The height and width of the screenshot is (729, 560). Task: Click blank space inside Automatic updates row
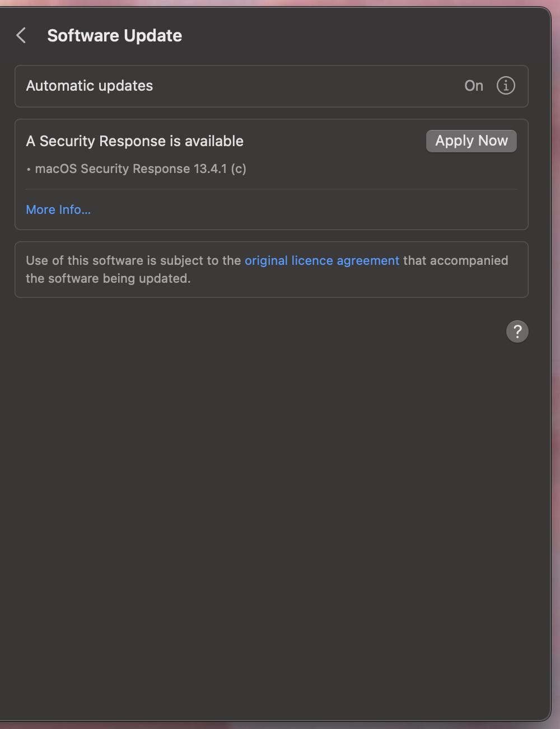pyautogui.click(x=308, y=86)
